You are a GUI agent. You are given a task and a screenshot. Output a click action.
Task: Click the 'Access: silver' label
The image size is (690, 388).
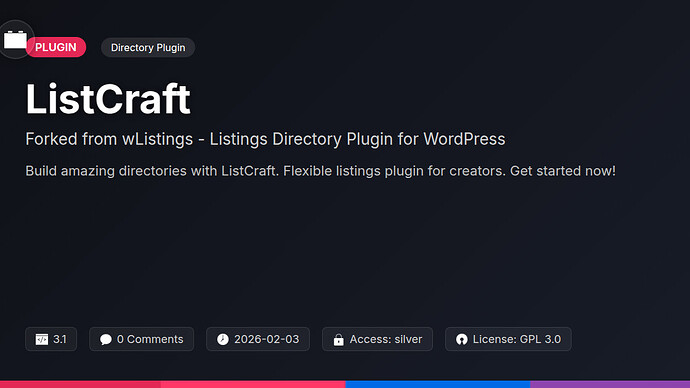tap(386, 339)
